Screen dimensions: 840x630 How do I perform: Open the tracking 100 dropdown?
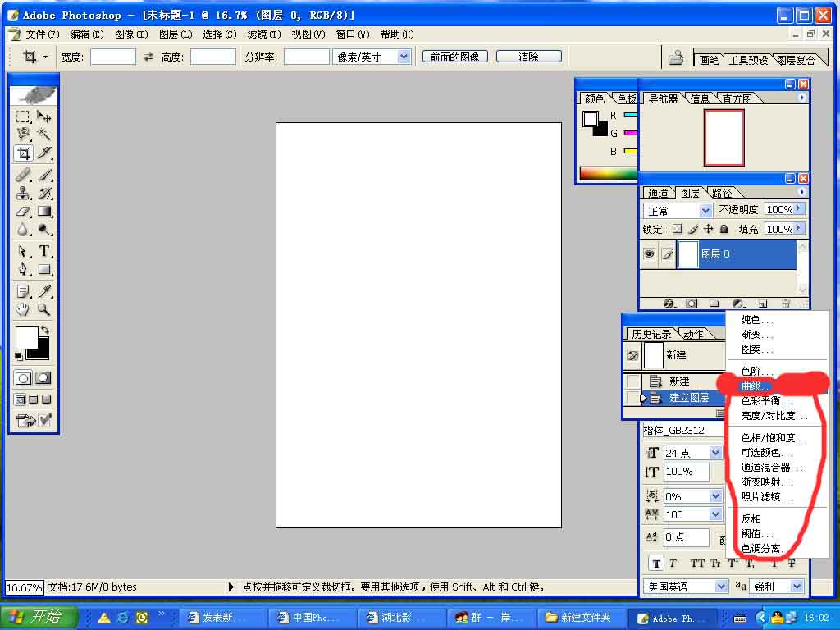(715, 514)
